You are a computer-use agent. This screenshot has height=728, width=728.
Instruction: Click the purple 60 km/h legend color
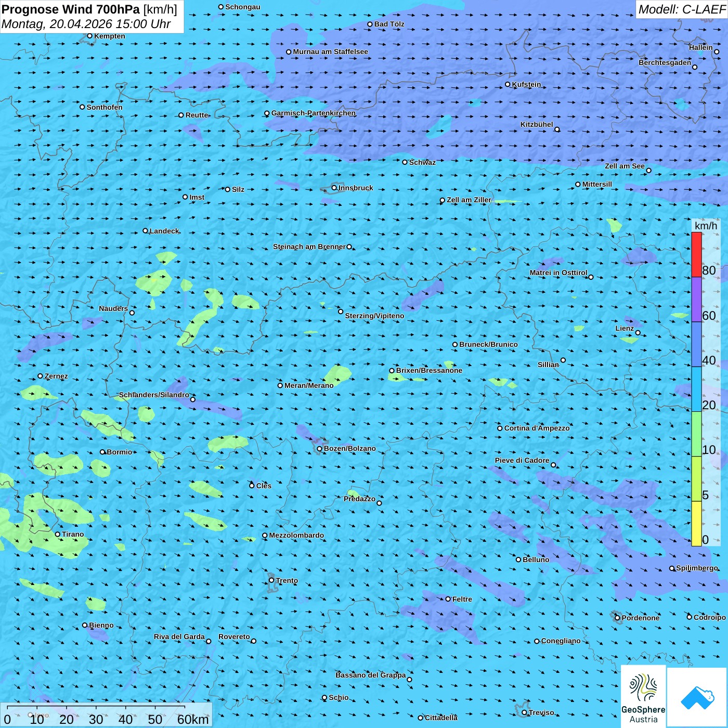tap(696, 300)
